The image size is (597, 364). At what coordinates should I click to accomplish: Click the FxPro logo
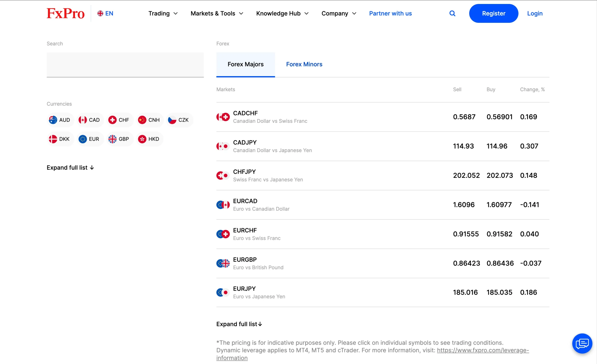click(66, 13)
